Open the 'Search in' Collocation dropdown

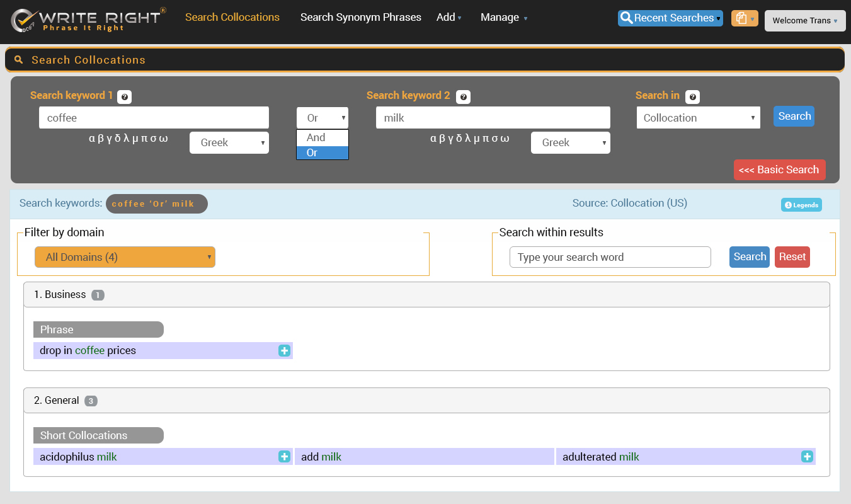[698, 118]
